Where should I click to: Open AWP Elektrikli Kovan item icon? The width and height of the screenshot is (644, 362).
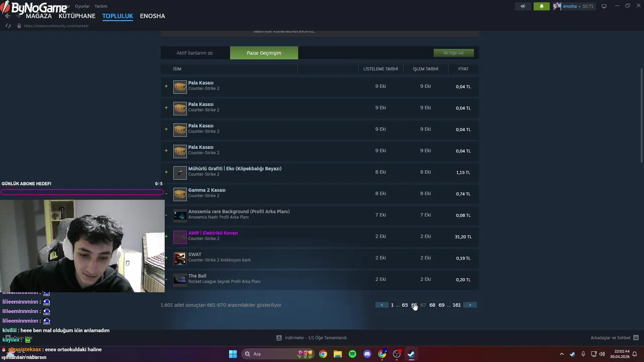click(180, 237)
